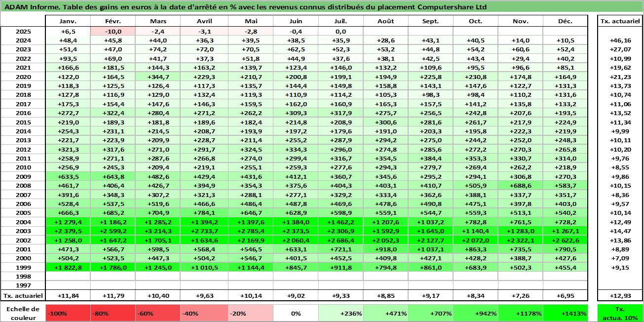
Task: Select the 2015 Août cell showing +300,6
Action: click(x=386, y=122)
